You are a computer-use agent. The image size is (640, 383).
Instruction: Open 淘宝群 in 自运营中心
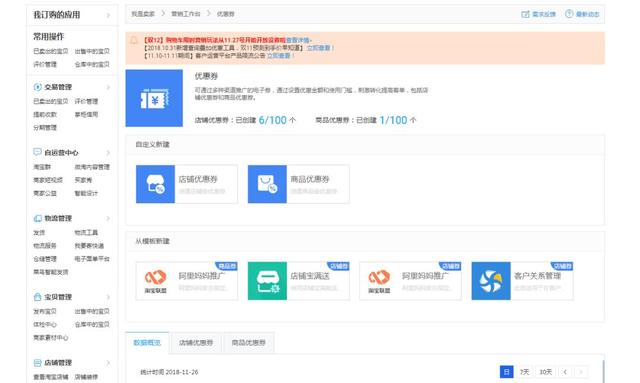coord(42,167)
